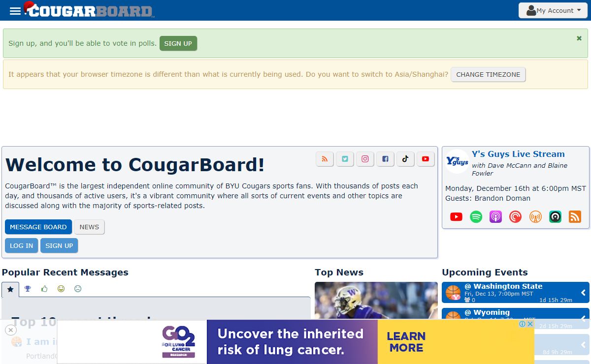Go to the MESSAGE BOARD

38,227
